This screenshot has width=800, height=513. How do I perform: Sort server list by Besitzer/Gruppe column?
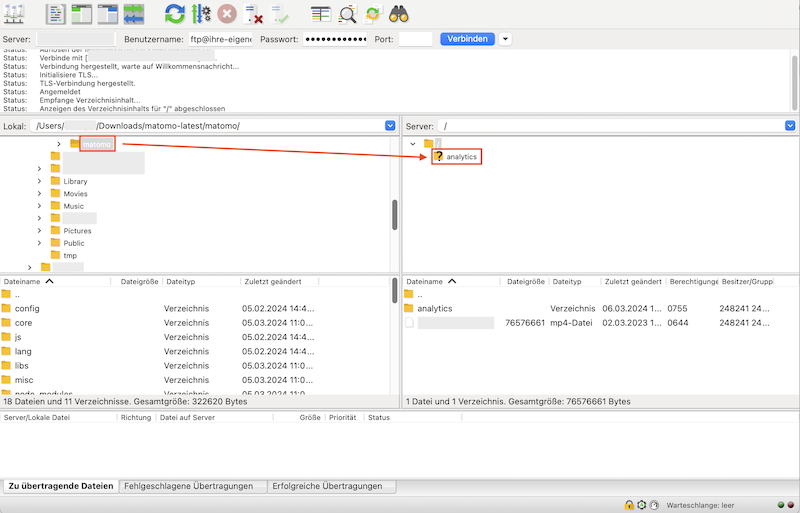tap(747, 281)
